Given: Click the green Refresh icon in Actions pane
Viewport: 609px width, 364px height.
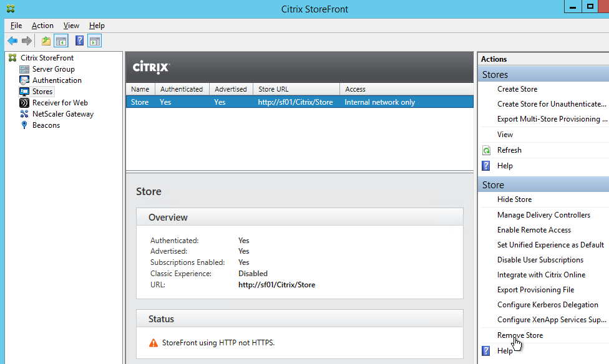Looking at the screenshot, I should (x=486, y=150).
